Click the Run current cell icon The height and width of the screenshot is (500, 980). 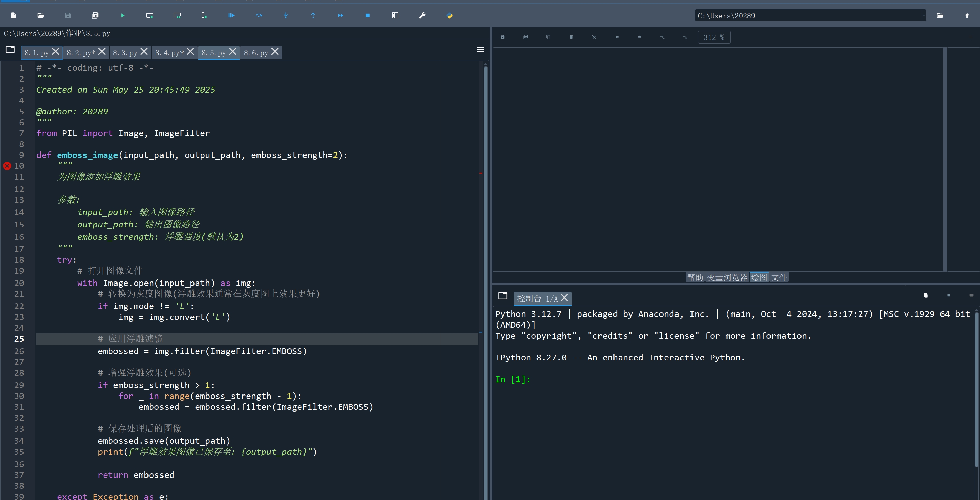[x=150, y=16]
